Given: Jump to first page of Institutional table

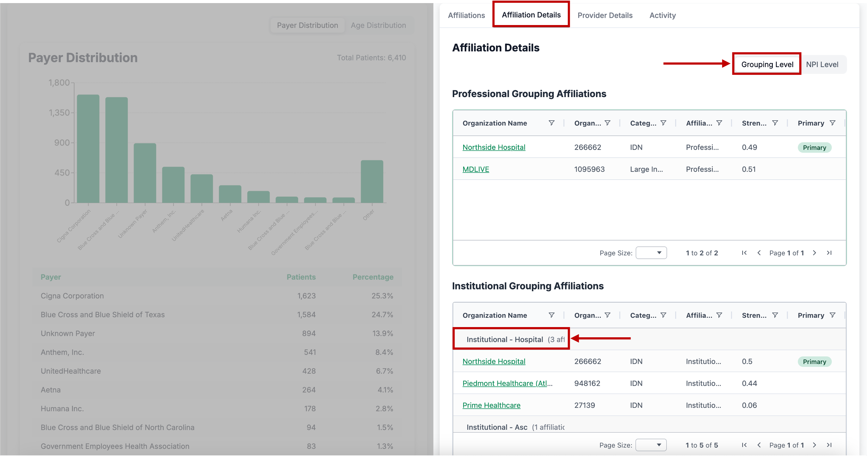Looking at the screenshot, I should click(x=744, y=445).
